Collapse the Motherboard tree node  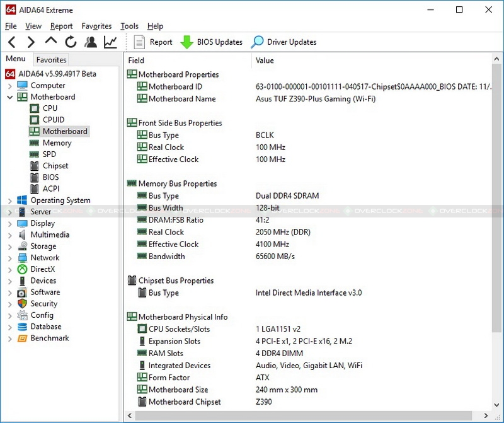click(x=9, y=97)
